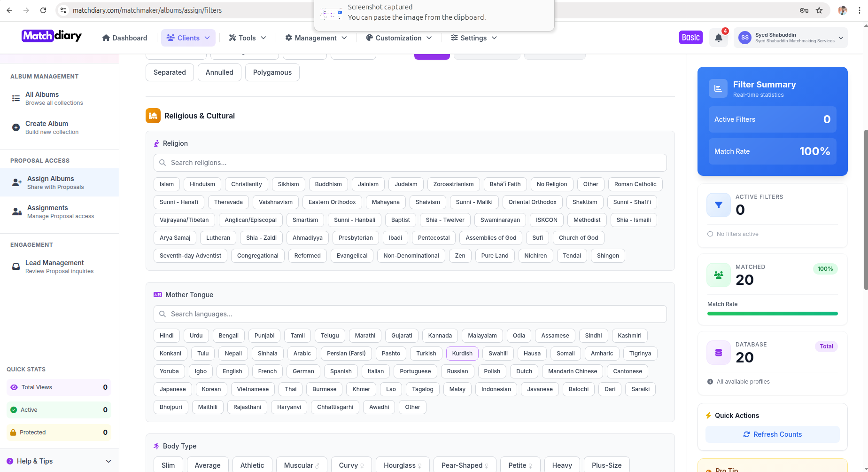Click the Active Filters funnel icon

(x=718, y=205)
